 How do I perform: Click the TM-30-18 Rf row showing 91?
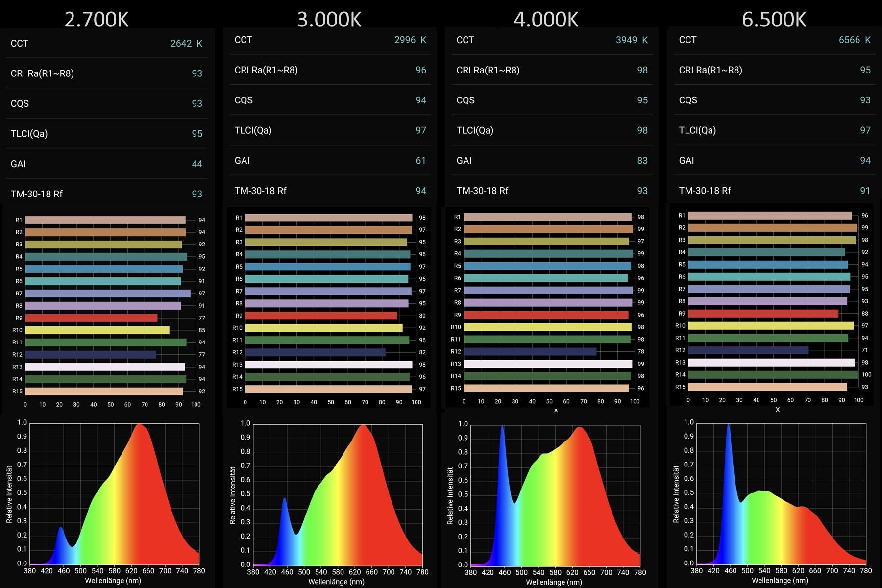click(774, 191)
